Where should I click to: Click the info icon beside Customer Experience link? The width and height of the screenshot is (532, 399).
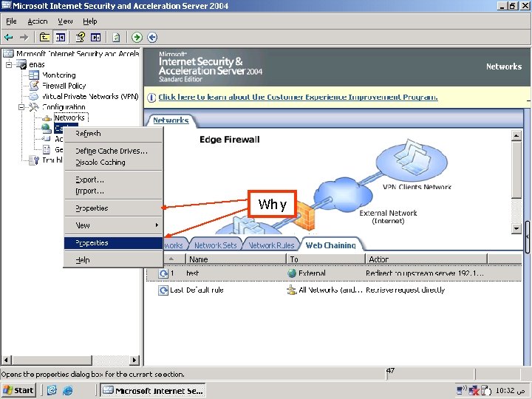[x=151, y=98]
